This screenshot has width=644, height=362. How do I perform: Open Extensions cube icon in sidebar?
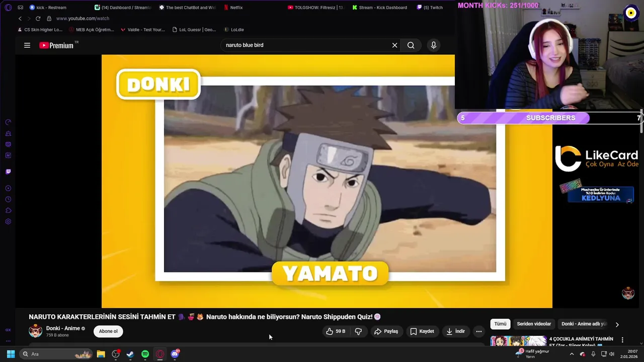coord(8,211)
